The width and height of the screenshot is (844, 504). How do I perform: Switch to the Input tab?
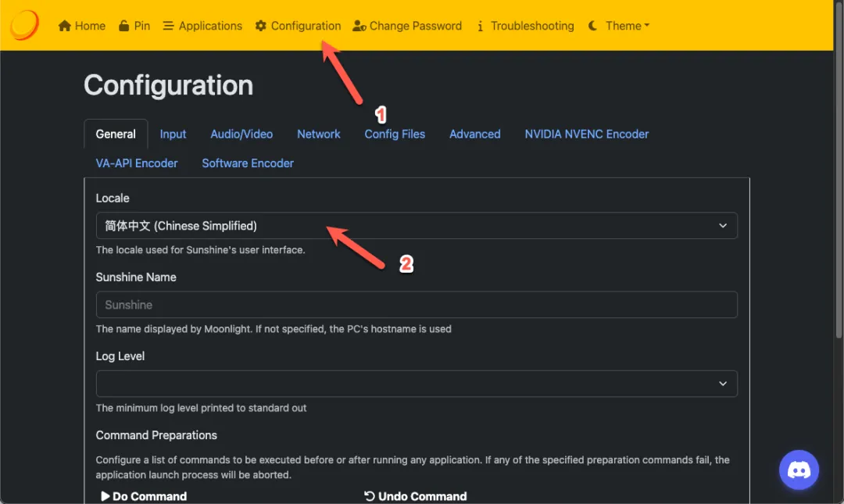pyautogui.click(x=173, y=134)
